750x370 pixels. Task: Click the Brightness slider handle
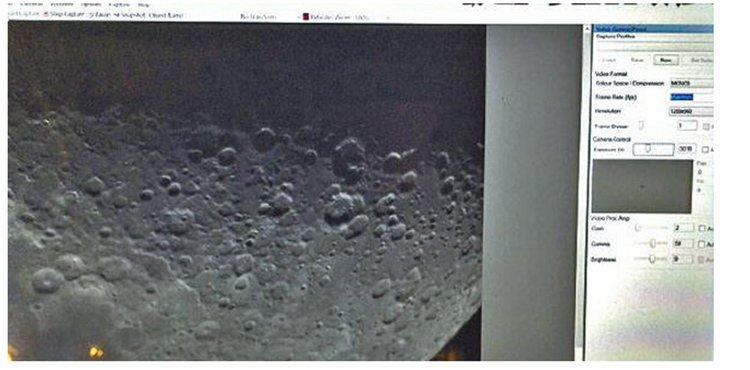[651, 259]
